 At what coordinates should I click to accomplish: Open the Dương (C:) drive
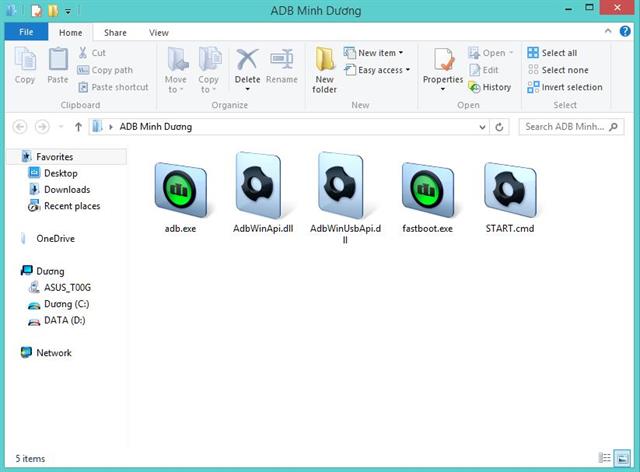click(x=58, y=304)
